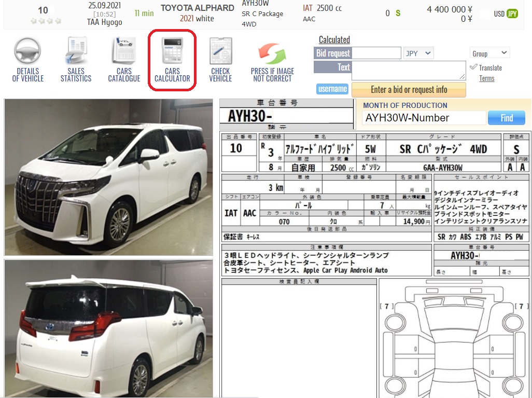This screenshot has height=398, width=532.
Task: Open the Sales Statistics icon
Action: 76,60
